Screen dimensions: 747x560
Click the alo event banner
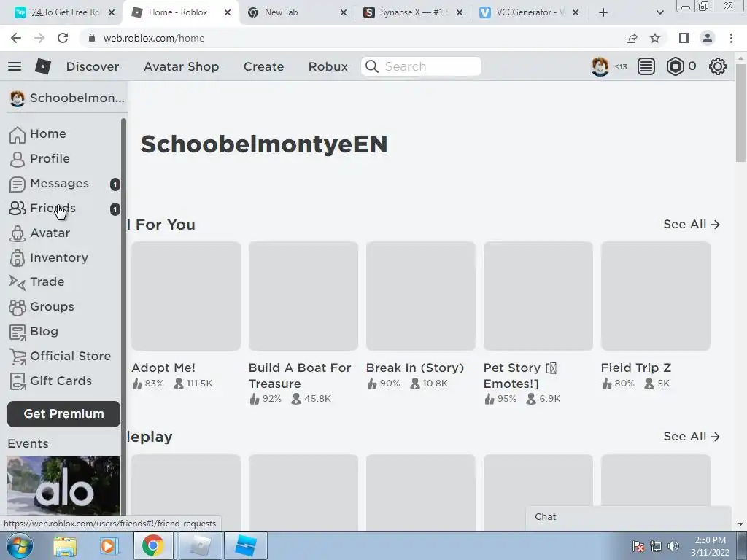(64, 486)
